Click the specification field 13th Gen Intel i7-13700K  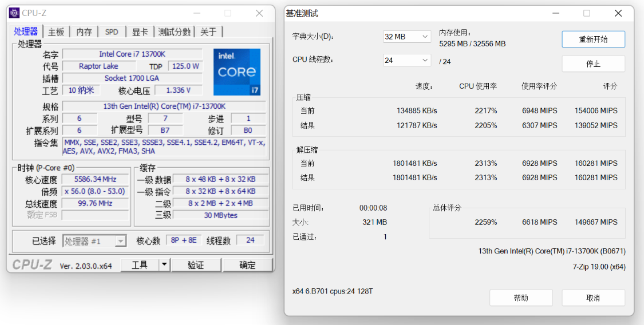[x=164, y=106]
